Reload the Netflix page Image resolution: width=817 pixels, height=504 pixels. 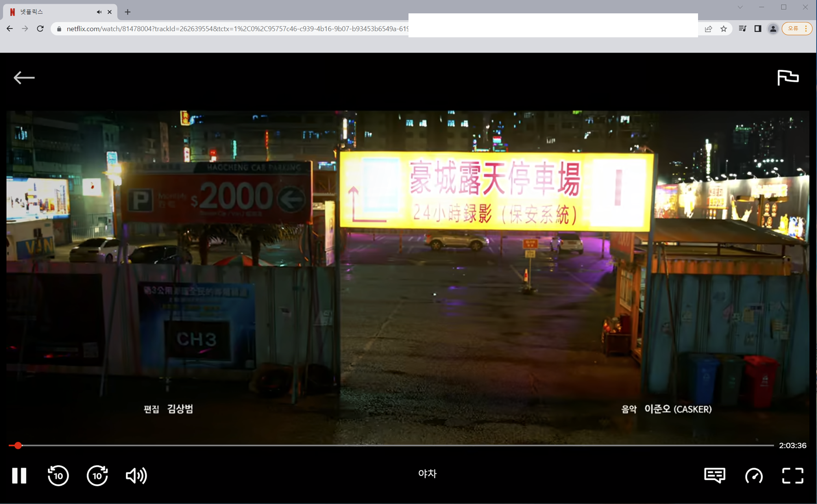(x=40, y=29)
